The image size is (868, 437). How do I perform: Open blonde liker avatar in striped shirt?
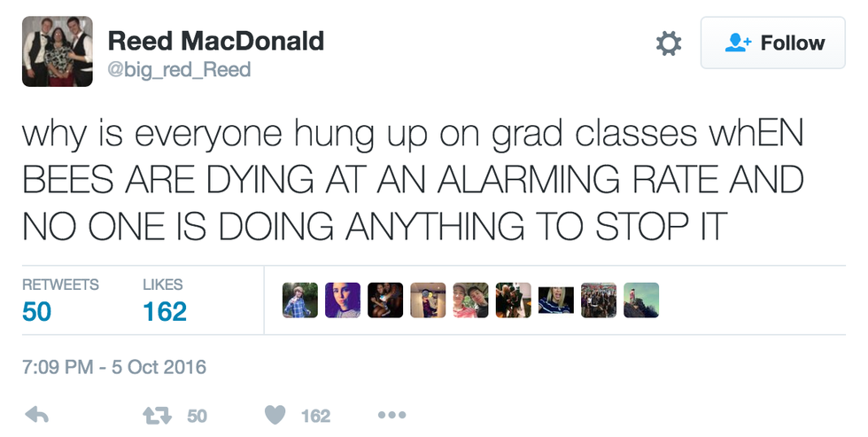[x=556, y=300]
